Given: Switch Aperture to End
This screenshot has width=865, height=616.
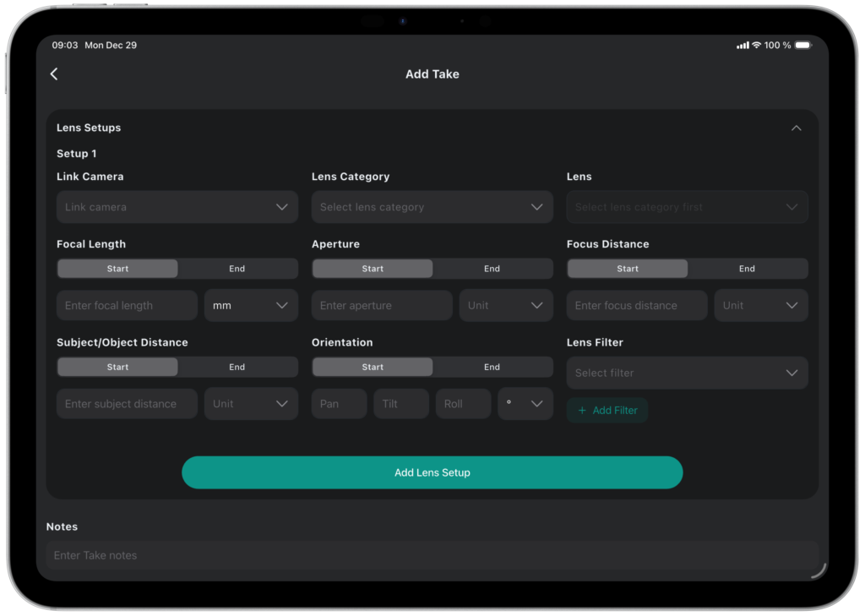Looking at the screenshot, I should click(492, 269).
